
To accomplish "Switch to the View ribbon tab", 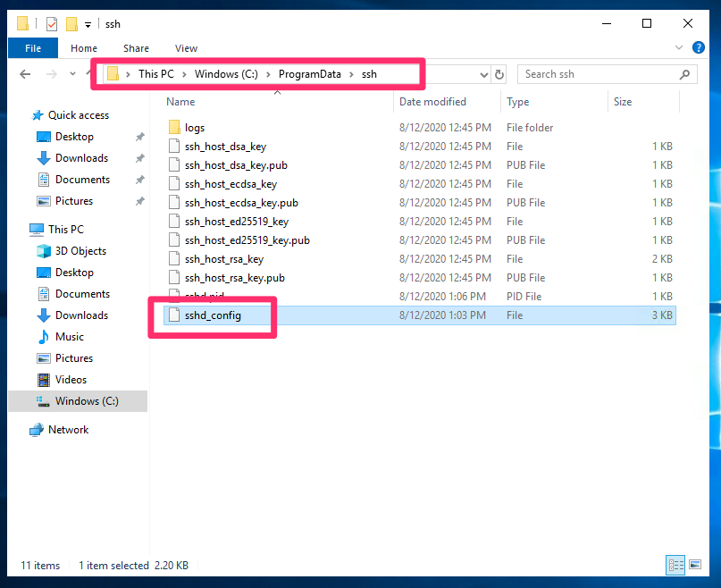I will [186, 48].
